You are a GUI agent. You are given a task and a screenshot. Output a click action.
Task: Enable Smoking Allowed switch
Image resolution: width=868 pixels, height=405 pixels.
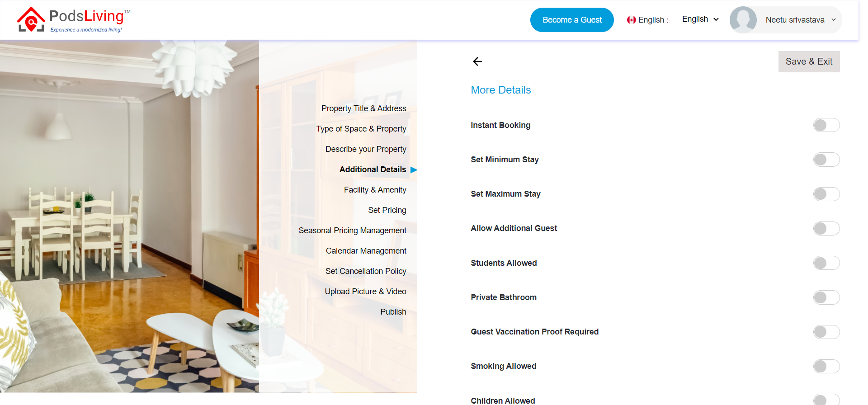(x=826, y=366)
